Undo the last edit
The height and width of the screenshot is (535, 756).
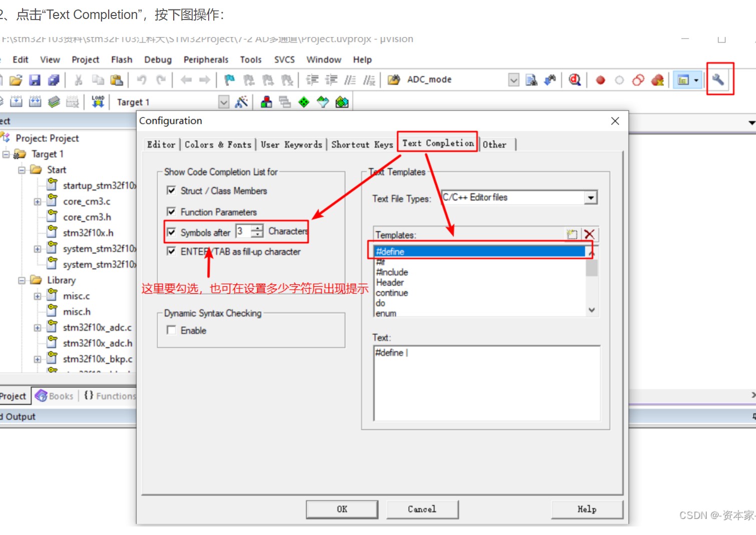[142, 80]
